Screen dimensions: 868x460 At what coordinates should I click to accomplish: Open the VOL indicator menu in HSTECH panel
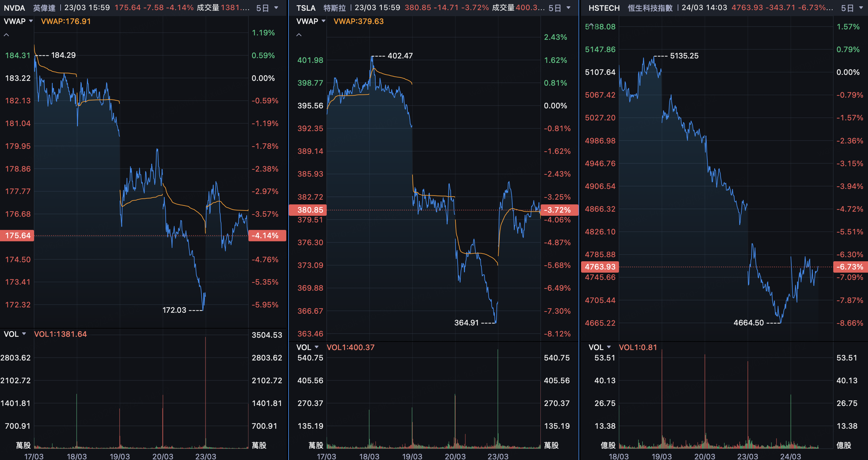tap(600, 347)
